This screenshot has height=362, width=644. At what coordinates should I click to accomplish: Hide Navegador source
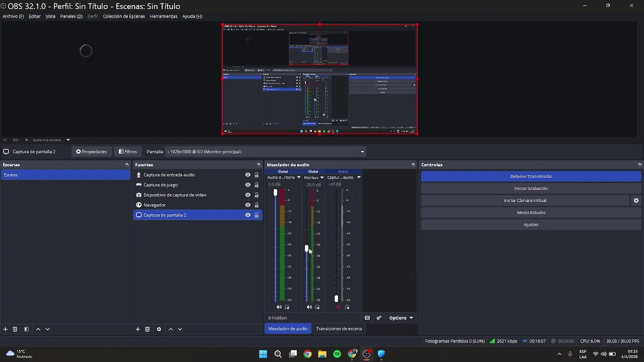(248, 205)
